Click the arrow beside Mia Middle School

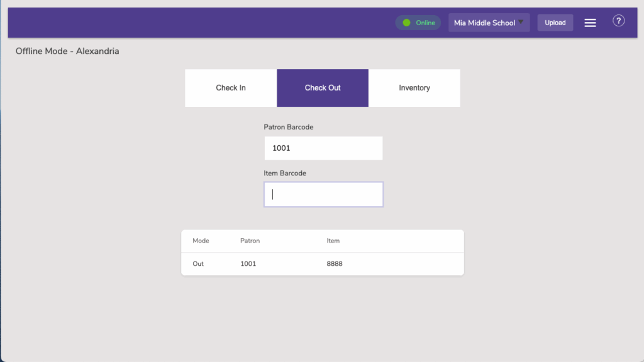[521, 23]
